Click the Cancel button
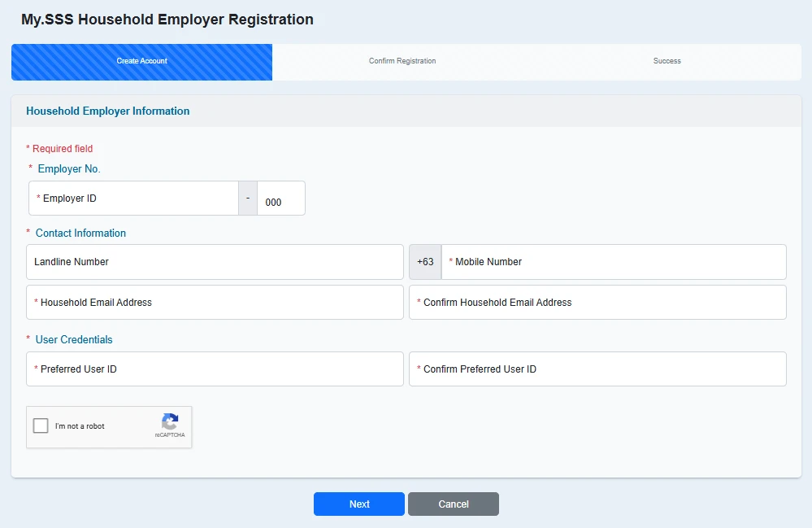The height and width of the screenshot is (528, 812). tap(453, 504)
